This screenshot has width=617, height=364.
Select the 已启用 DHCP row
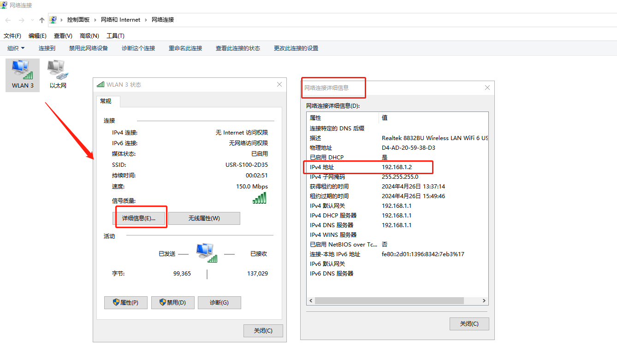397,157
